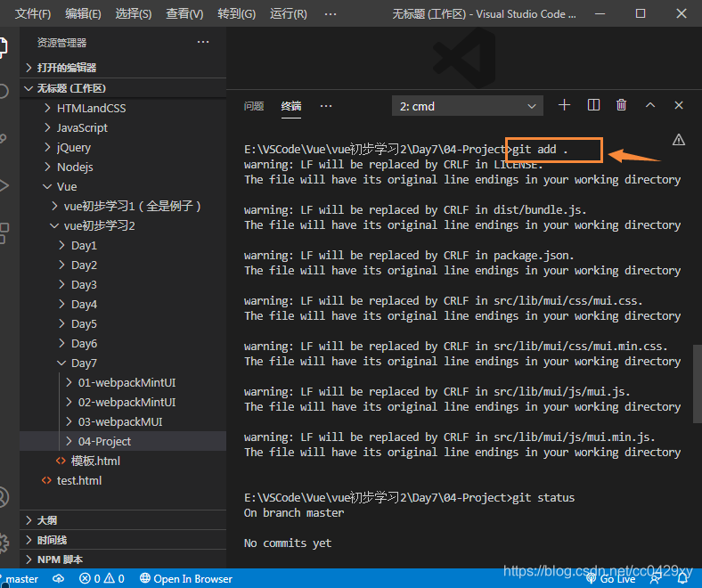
Task: Click Open In Browser status item
Action: click(186, 579)
